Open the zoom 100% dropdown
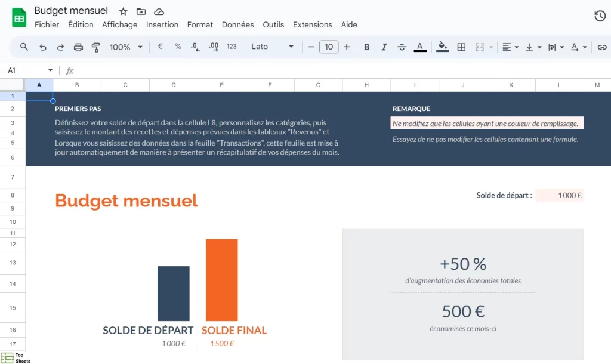The image size is (611, 364). [126, 47]
